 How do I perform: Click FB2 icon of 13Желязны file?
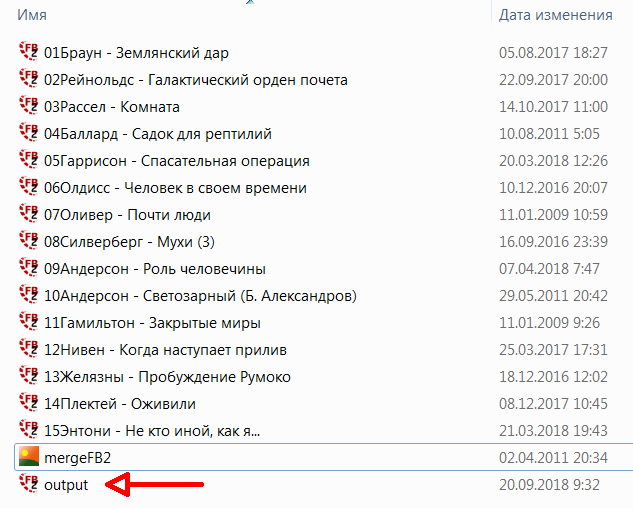29,376
